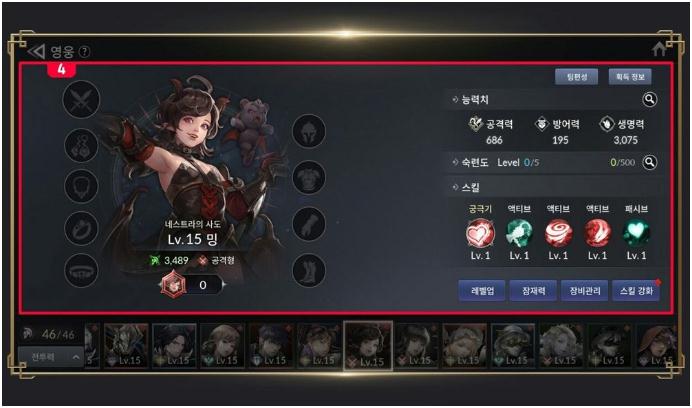The image size is (692, 408).
Task: View 숙련도 details with magnifier icon
Action: pyautogui.click(x=650, y=162)
